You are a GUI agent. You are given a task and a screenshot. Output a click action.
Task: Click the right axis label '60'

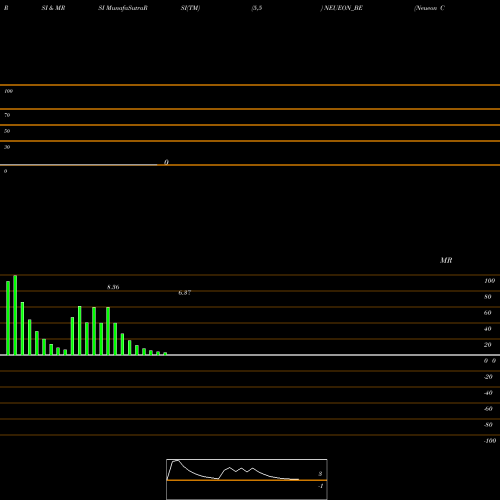pyautogui.click(x=487, y=313)
